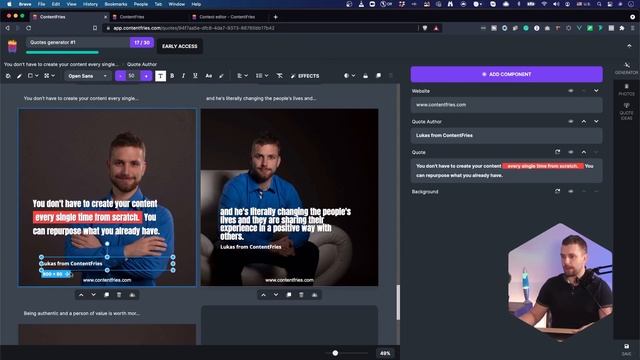Open the shape square dropdown in toolbar

33,76
